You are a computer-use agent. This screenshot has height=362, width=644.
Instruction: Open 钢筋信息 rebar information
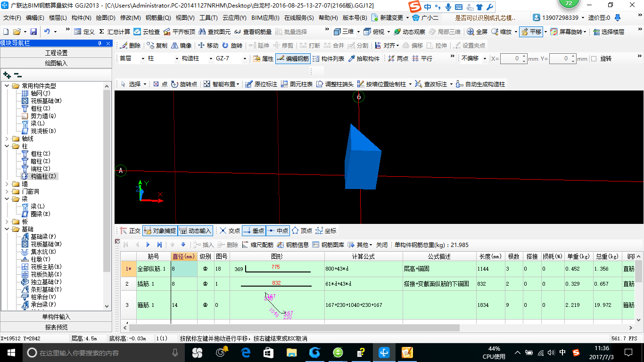pyautogui.click(x=293, y=245)
